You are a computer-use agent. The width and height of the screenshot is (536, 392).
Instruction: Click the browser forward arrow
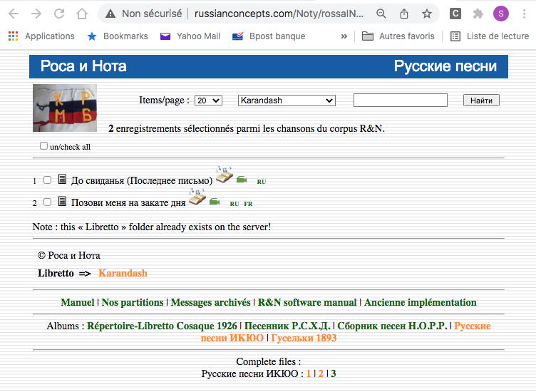pos(36,14)
